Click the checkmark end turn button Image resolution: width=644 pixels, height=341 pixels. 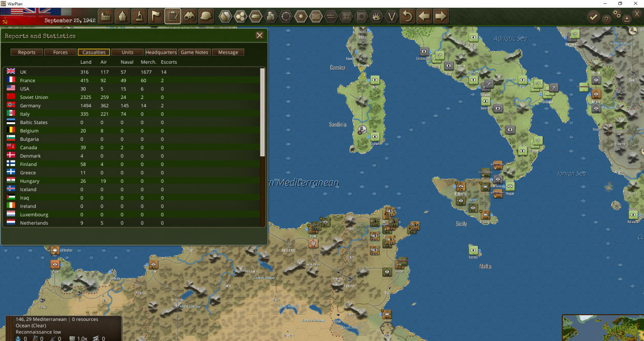coord(593,17)
